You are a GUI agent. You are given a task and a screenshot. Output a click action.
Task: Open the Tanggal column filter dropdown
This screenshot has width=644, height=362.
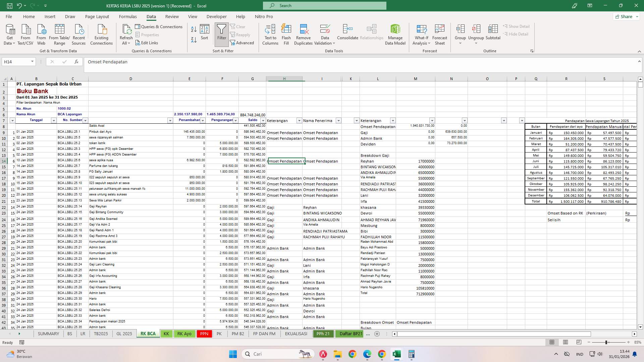[54, 120]
